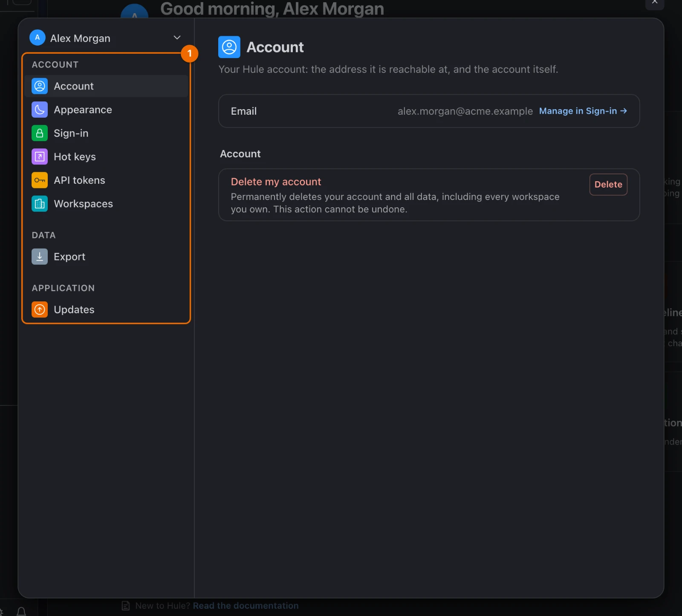The height and width of the screenshot is (616, 682).
Task: Click the Workspaces building icon
Action: pyautogui.click(x=40, y=204)
